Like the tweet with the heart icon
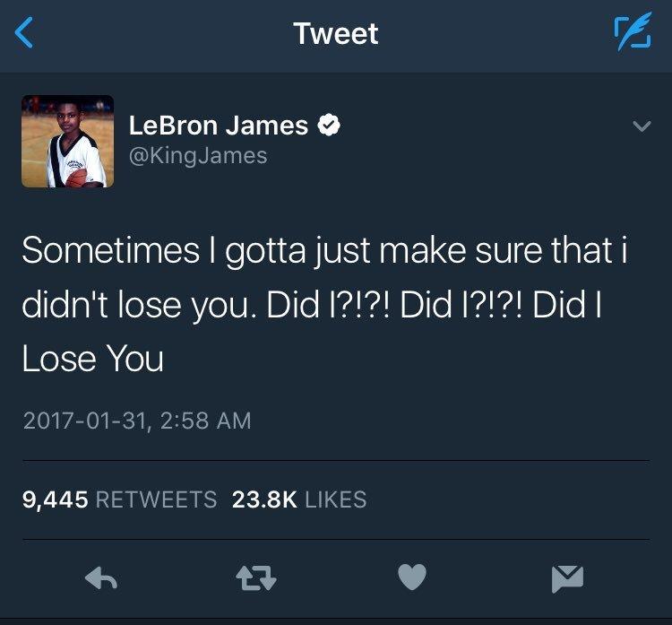This screenshot has height=625, width=672. (x=412, y=577)
